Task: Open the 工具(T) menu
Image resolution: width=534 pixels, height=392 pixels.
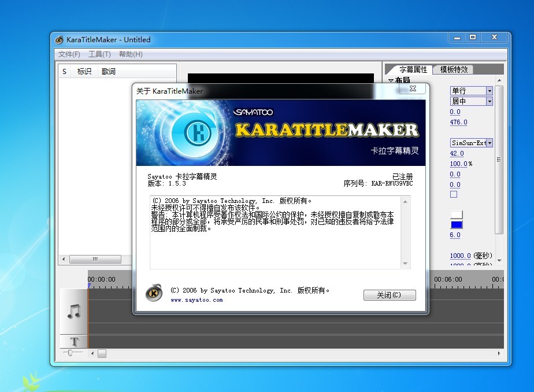Action: point(99,54)
